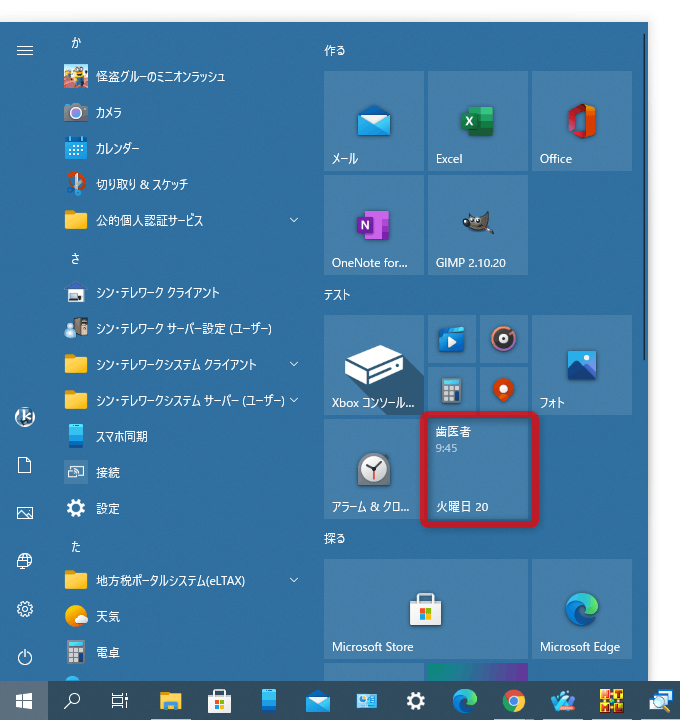Open Task View on the taskbar
680x720 pixels.
point(120,701)
